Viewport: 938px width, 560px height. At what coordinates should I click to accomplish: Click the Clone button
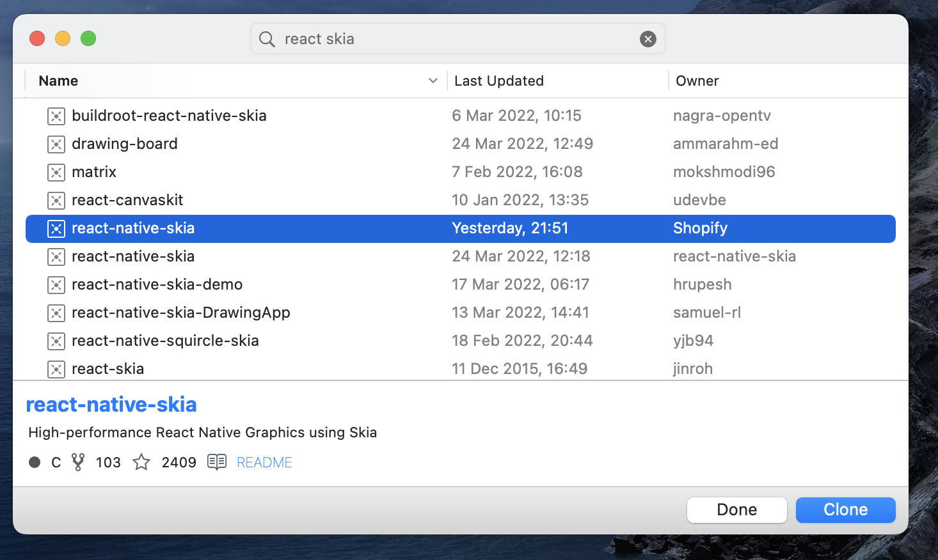(846, 509)
